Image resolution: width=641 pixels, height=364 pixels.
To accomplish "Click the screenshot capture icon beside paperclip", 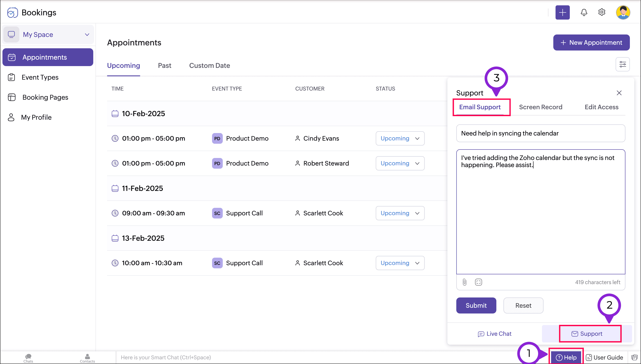I will tap(478, 282).
